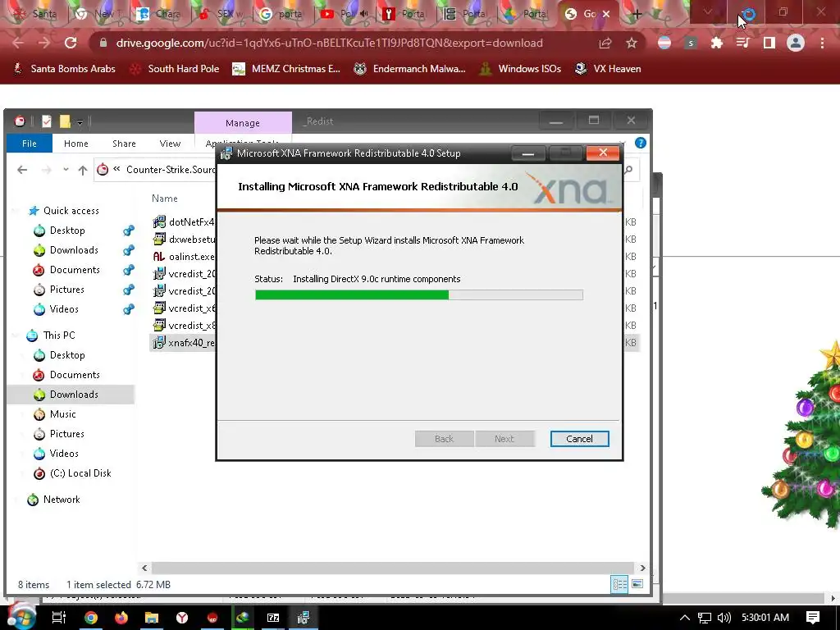Switch to the YouTube tab playing audio
The height and width of the screenshot is (630, 840).
click(x=345, y=14)
